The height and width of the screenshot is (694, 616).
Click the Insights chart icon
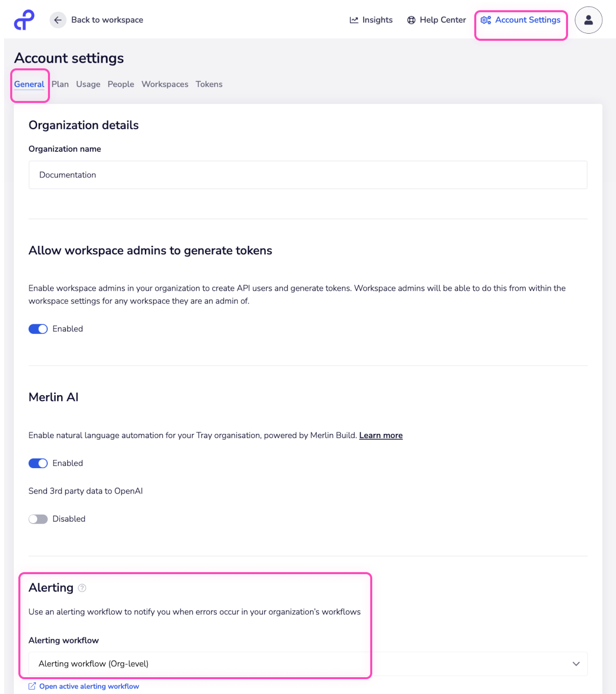pos(354,20)
